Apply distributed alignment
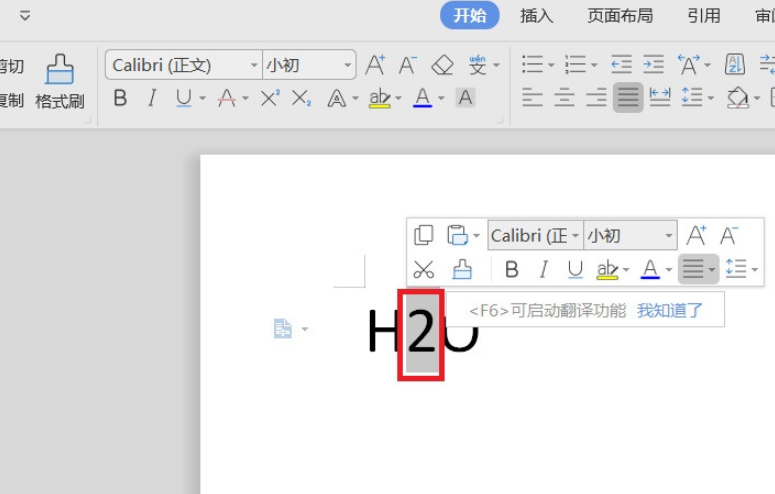 coord(660,97)
